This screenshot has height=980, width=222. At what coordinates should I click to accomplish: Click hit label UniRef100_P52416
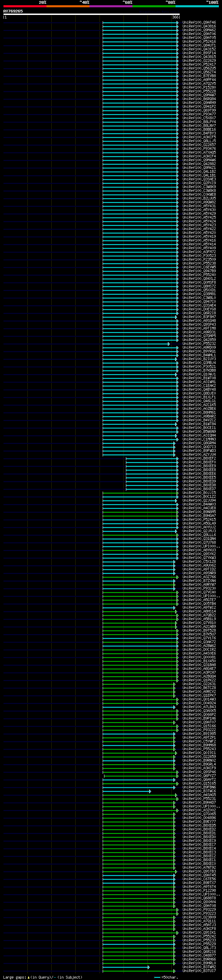coord(199,41)
